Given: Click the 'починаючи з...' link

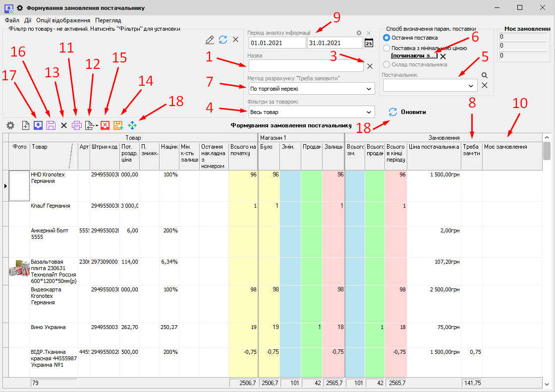Looking at the screenshot, I should tap(414, 56).
